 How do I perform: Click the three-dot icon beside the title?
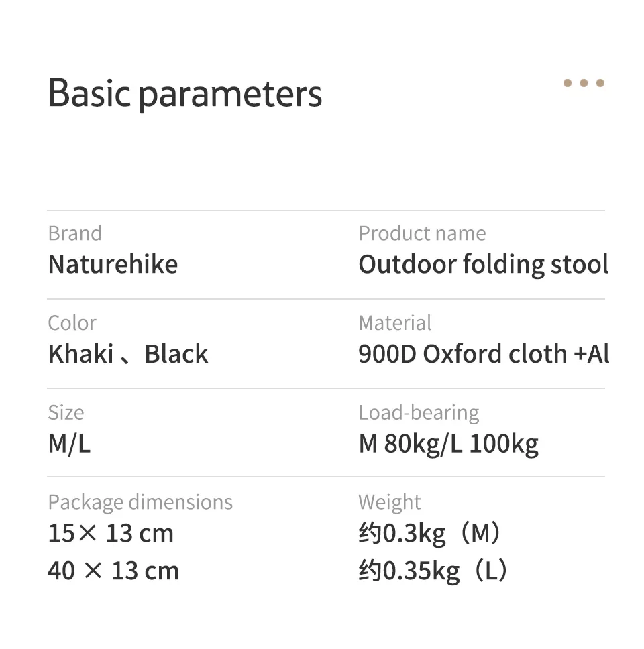[x=584, y=83]
